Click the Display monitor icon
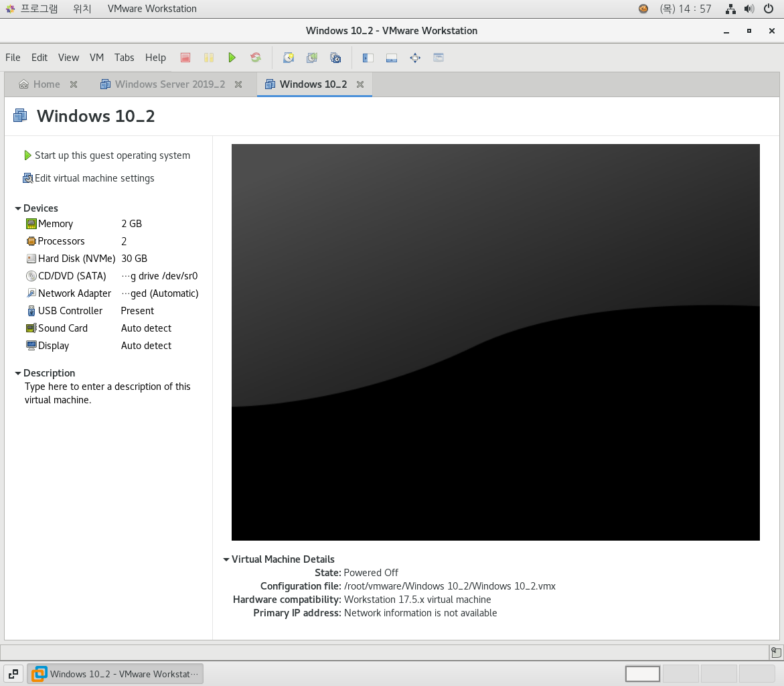784x686 pixels. coord(31,346)
